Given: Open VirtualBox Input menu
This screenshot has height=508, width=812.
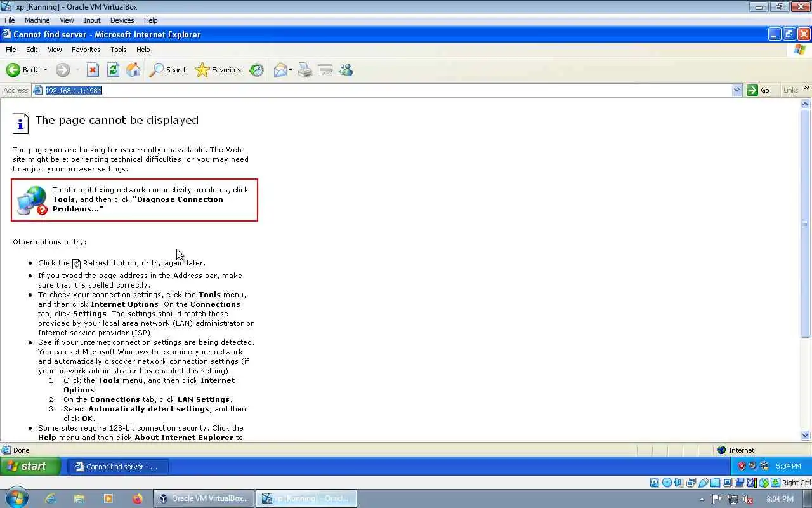Looking at the screenshot, I should [92, 20].
